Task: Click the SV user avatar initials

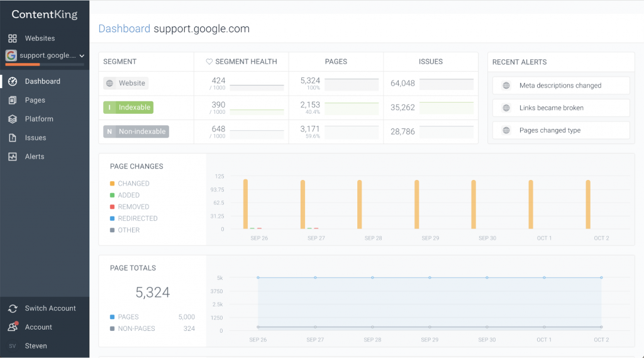Action: pyautogui.click(x=13, y=346)
